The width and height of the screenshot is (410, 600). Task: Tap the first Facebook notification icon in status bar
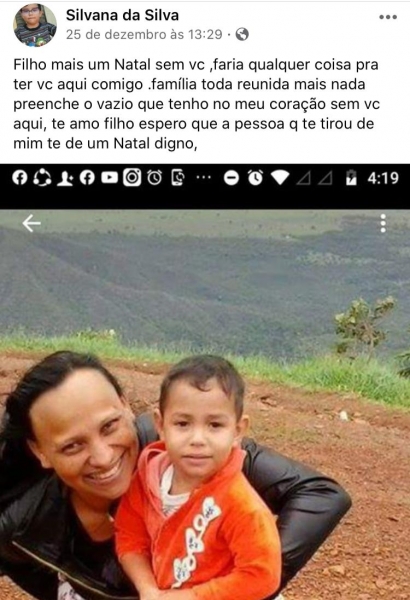(20, 178)
